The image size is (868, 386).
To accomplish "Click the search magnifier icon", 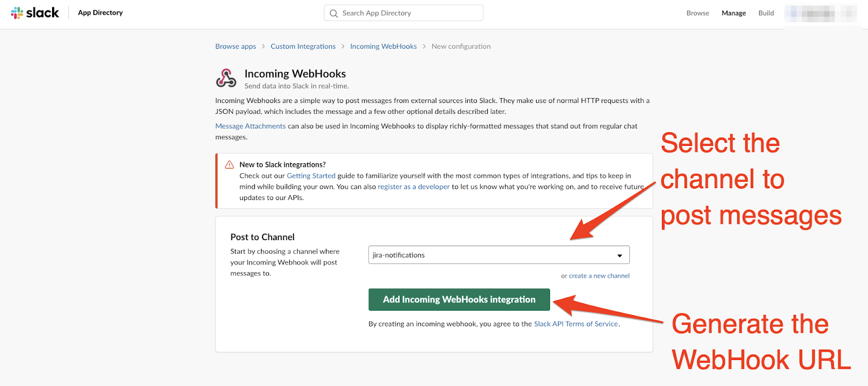I will (x=334, y=14).
